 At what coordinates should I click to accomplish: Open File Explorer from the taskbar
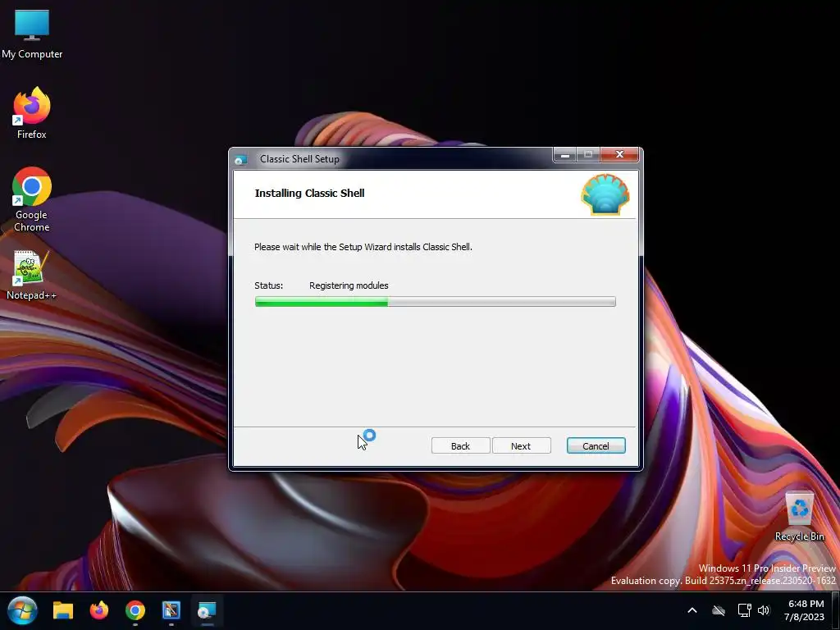click(x=62, y=610)
